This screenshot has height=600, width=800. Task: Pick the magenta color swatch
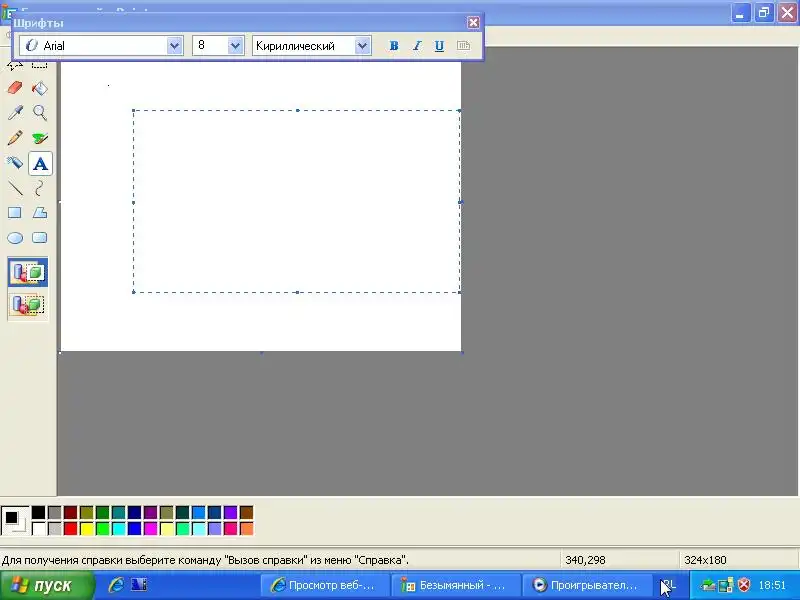(151, 528)
